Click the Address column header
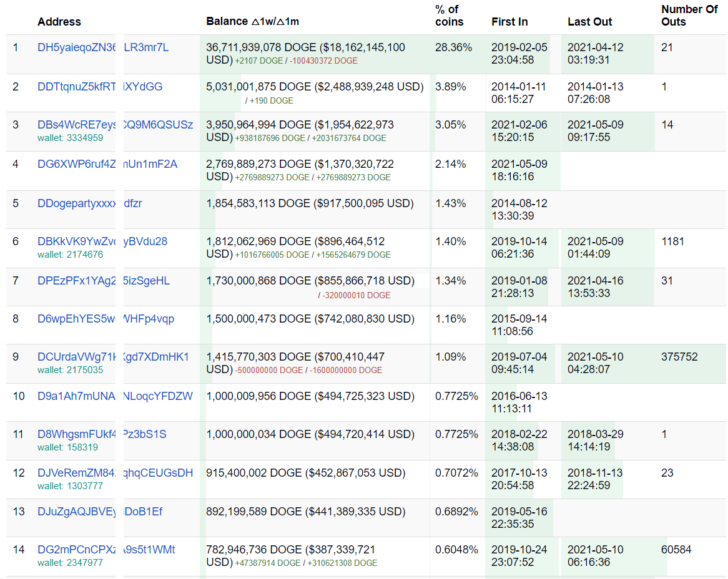 pos(59,22)
